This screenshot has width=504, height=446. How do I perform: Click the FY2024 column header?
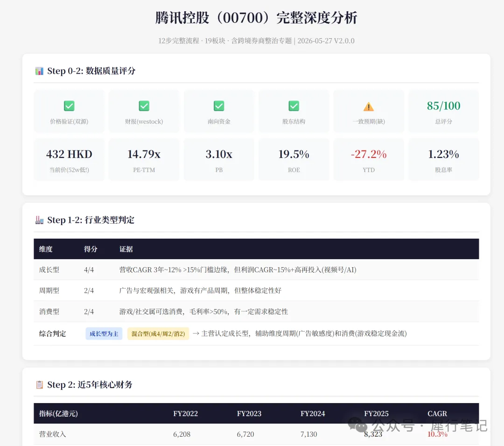coord(313,413)
